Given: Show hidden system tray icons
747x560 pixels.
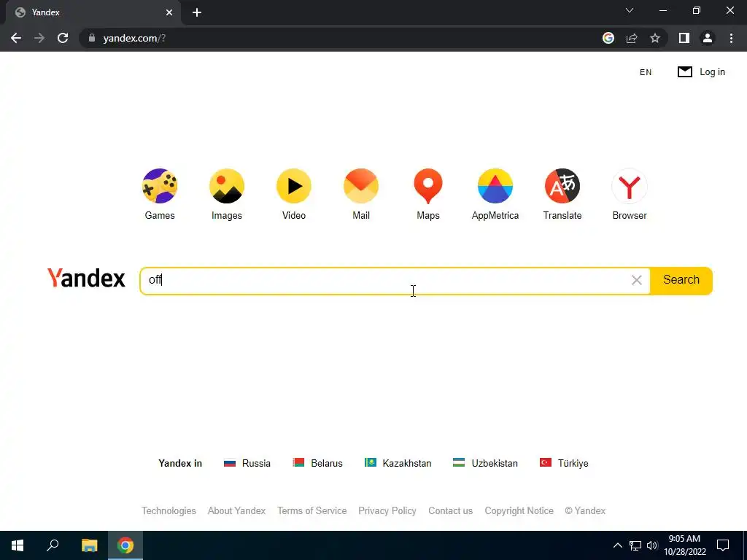Looking at the screenshot, I should (617, 545).
